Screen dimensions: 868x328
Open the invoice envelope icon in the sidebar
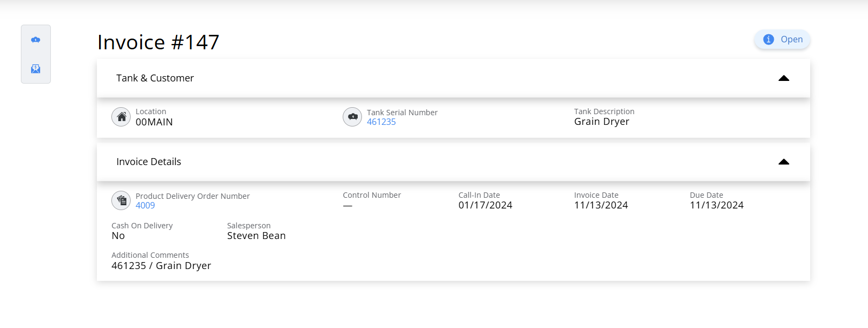pyautogui.click(x=36, y=69)
